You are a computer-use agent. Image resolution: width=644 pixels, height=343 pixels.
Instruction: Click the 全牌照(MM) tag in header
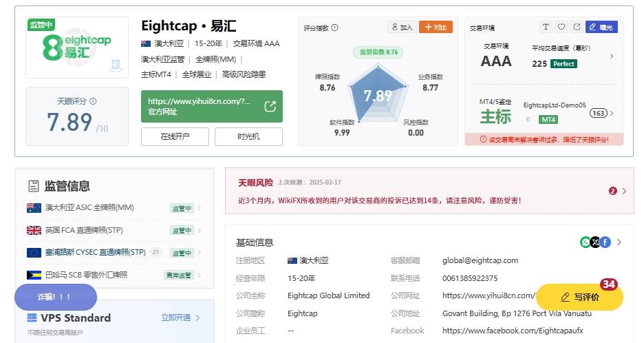point(215,59)
